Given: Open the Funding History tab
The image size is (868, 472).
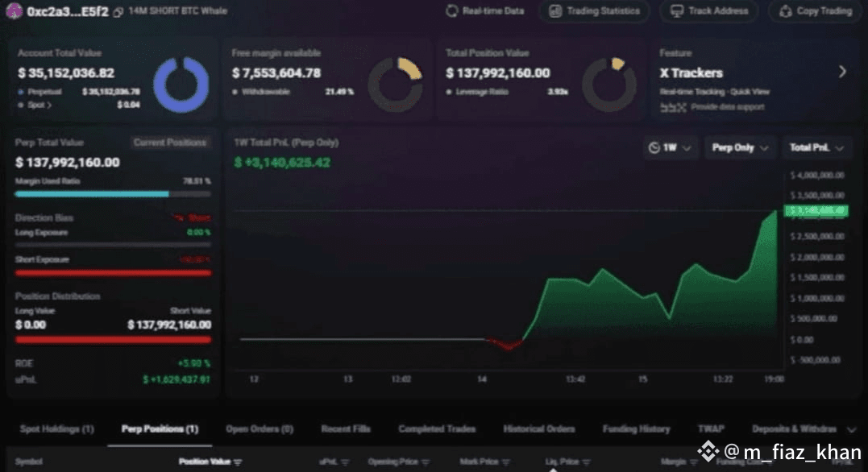Looking at the screenshot, I should coord(636,429).
